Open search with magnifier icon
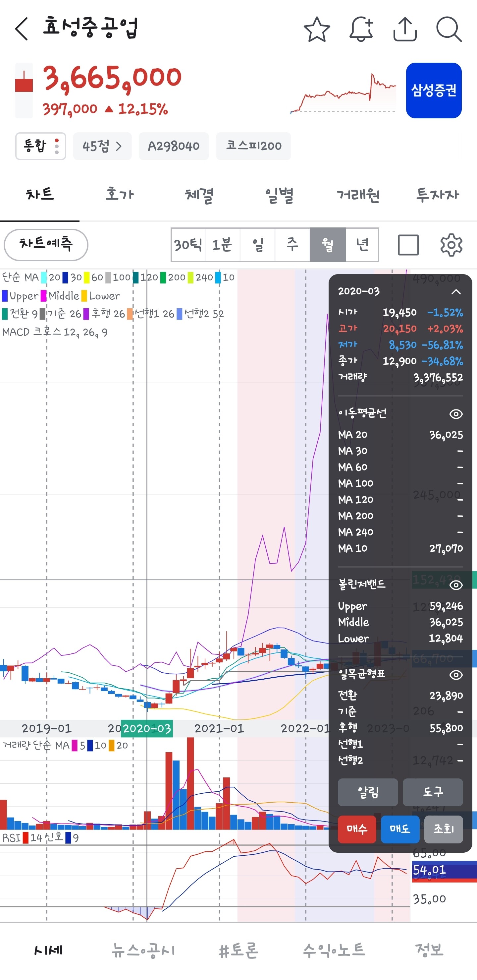This screenshot has height=980, width=477. (x=449, y=29)
